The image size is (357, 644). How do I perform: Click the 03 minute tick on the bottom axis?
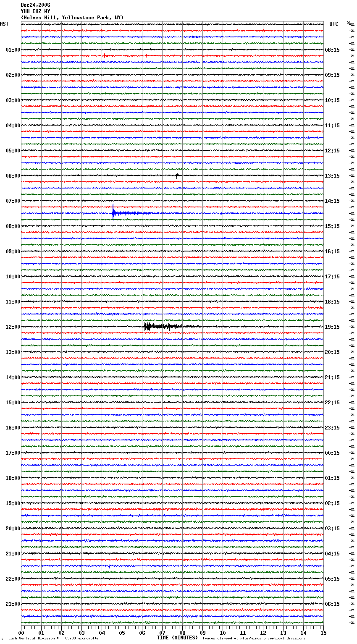tap(81, 633)
